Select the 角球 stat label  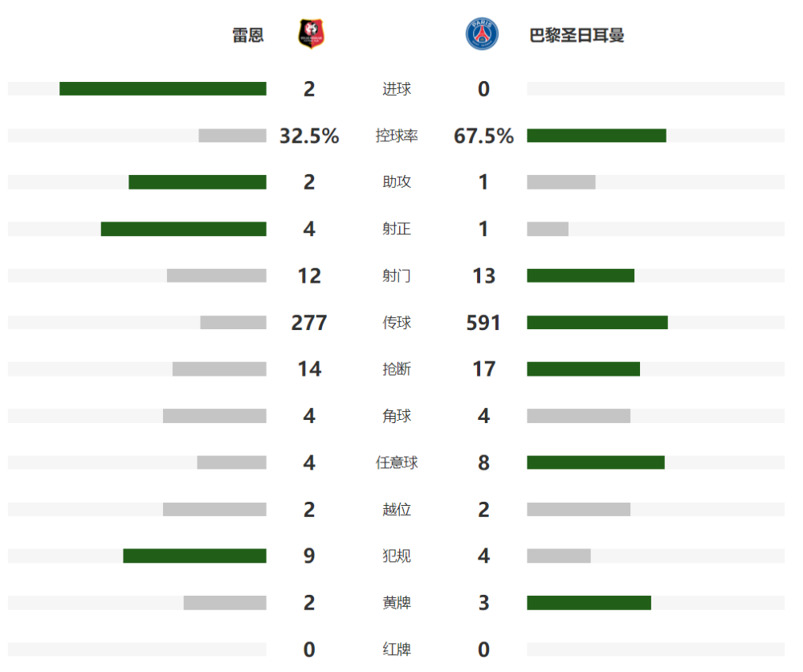tap(397, 416)
